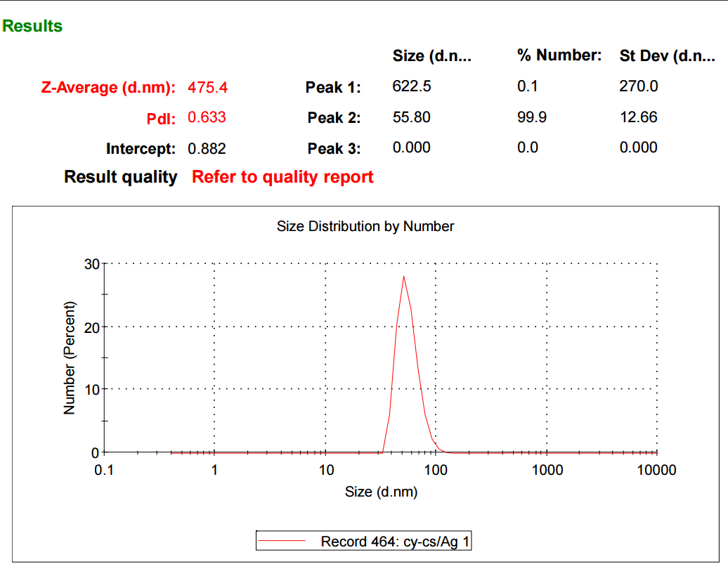The height and width of the screenshot is (564, 728).
Task: Select the PdI value 0.633
Action: click(207, 117)
